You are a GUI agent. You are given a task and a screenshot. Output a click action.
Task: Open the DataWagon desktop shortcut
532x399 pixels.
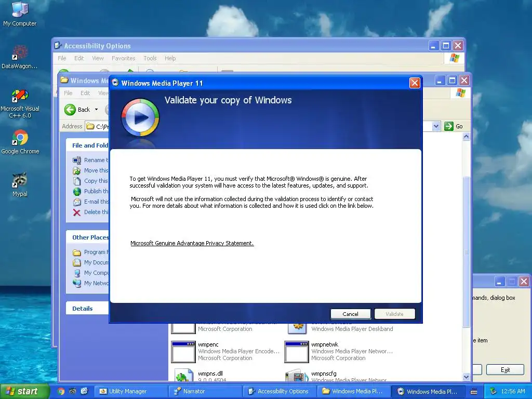(x=20, y=57)
